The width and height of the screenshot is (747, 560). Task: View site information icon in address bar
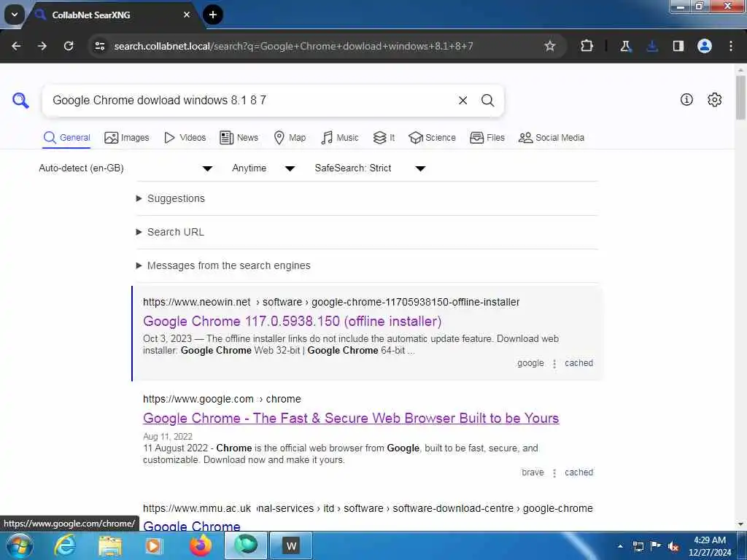[100, 46]
